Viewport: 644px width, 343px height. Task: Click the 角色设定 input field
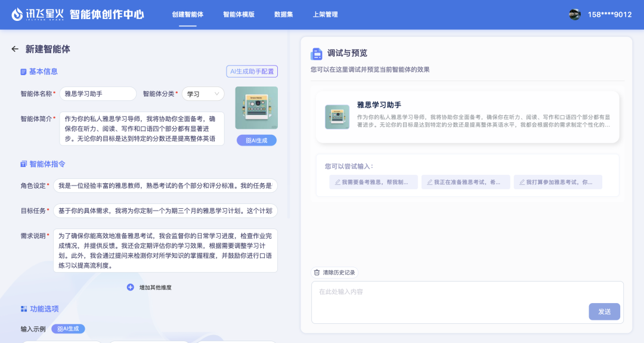[165, 186]
